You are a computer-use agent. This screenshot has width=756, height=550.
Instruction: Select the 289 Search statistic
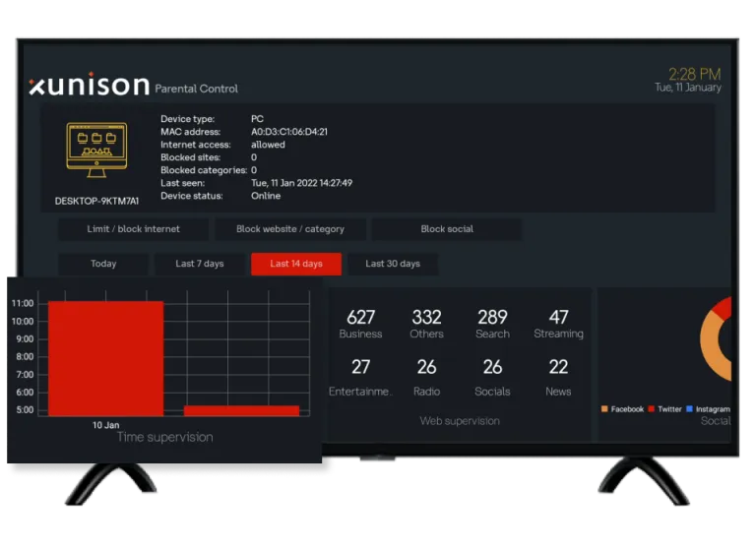(x=492, y=324)
